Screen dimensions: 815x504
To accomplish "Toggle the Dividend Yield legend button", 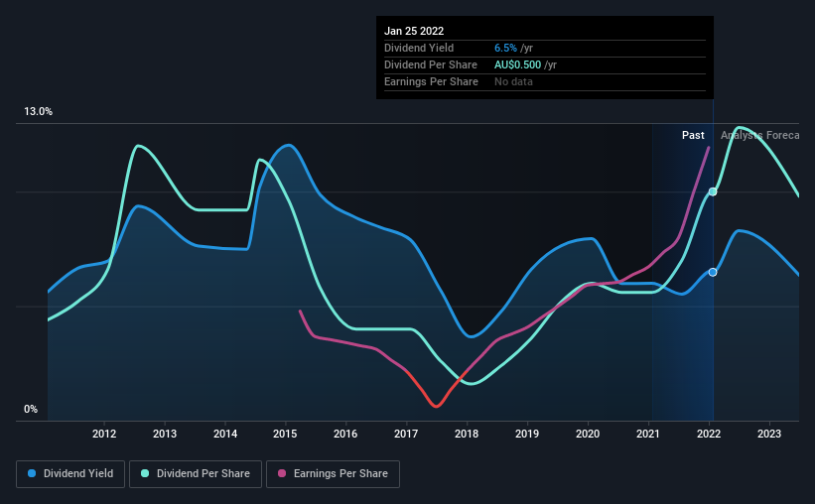I will [x=70, y=474].
